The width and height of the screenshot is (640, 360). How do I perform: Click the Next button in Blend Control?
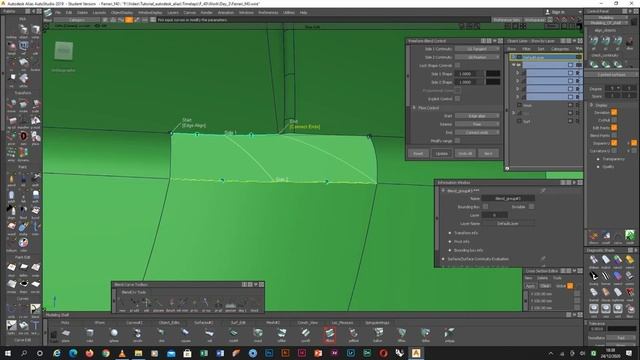coord(488,153)
